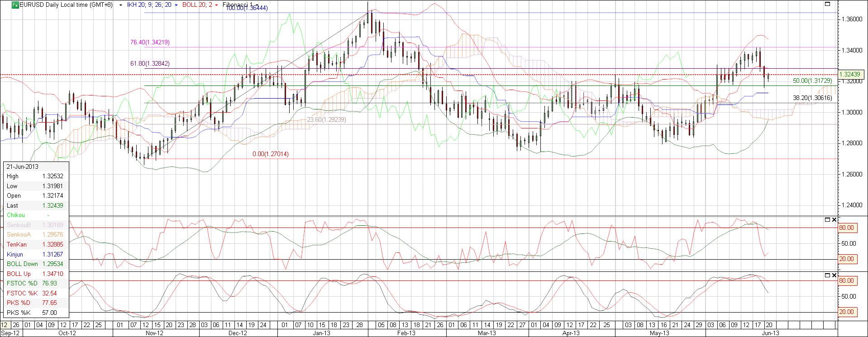Click the green Fx symbol icon
Viewport: 868px width, 337px height.
(x=15, y=5)
